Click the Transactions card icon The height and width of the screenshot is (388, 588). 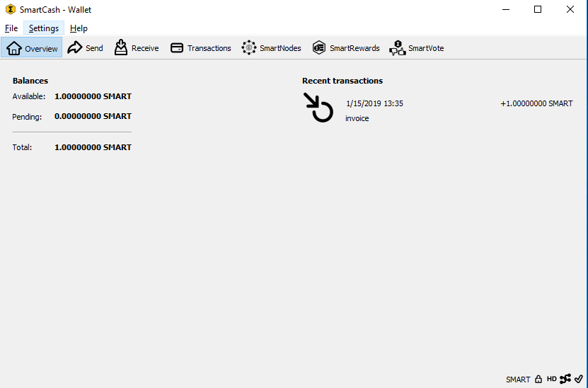point(177,48)
